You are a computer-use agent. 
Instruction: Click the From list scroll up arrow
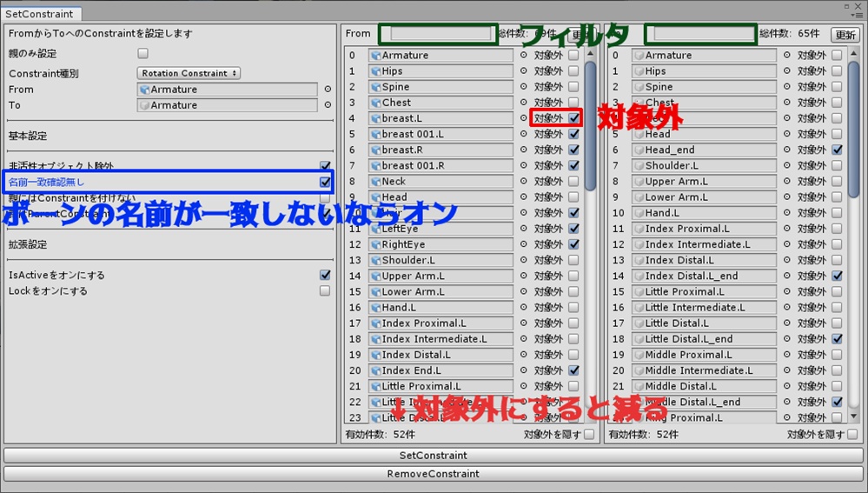point(591,54)
